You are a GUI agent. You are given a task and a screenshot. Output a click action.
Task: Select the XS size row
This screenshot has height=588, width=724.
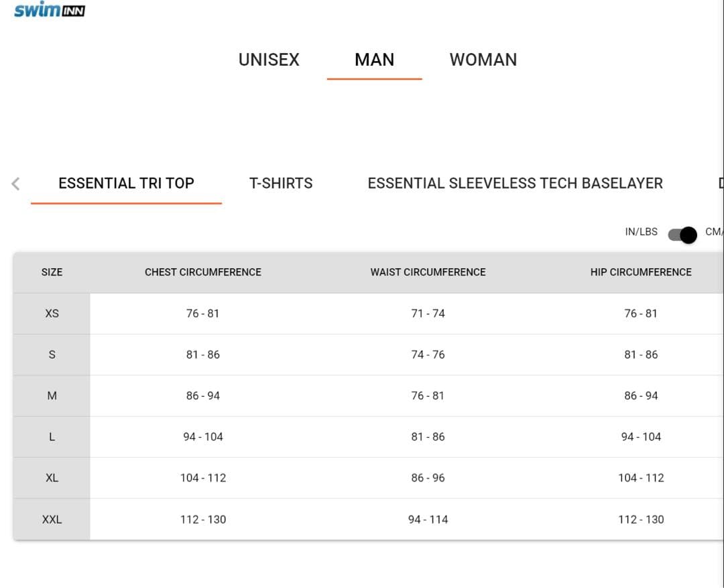coord(52,313)
